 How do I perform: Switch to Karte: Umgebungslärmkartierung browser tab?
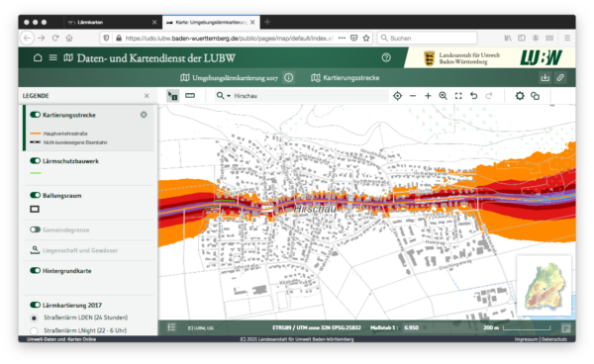point(210,23)
